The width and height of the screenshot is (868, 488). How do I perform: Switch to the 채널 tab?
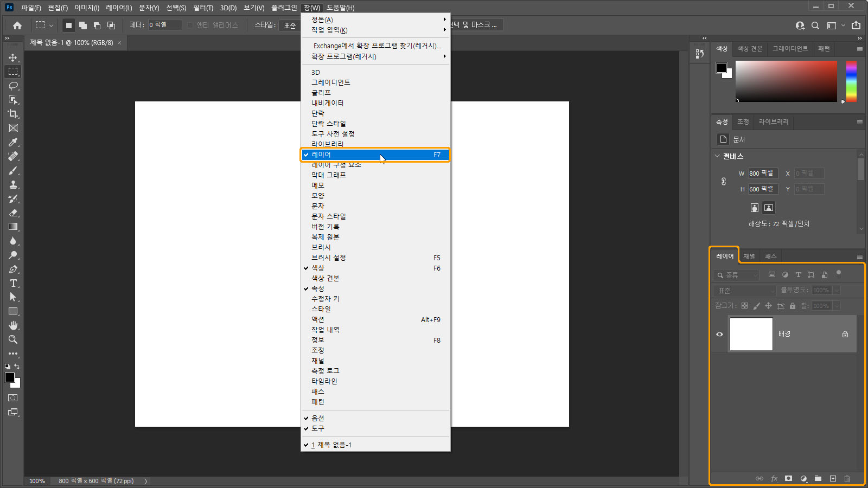[x=749, y=256]
